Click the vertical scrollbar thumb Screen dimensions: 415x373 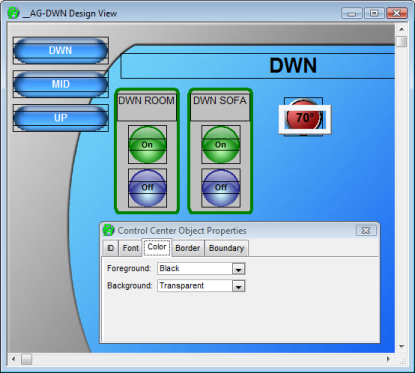point(402,42)
